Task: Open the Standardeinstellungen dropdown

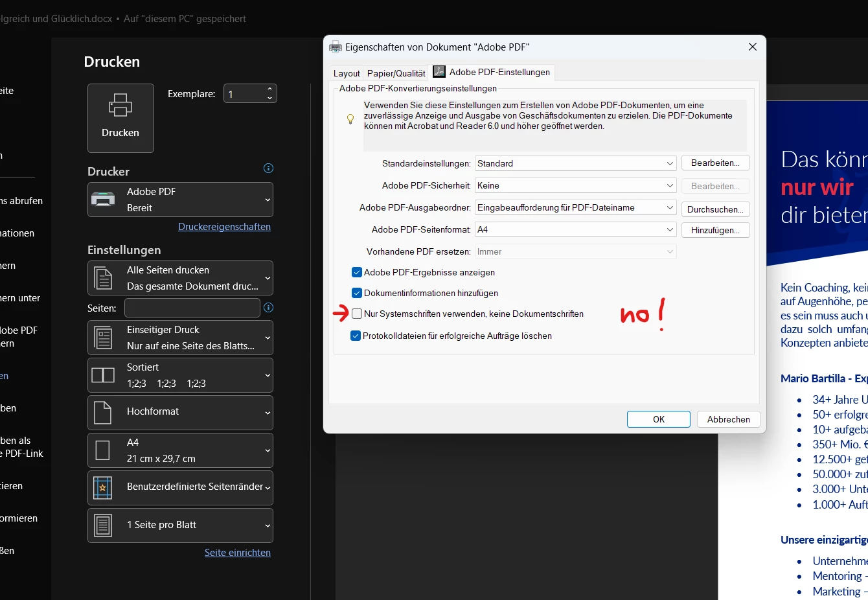Action: (576, 163)
